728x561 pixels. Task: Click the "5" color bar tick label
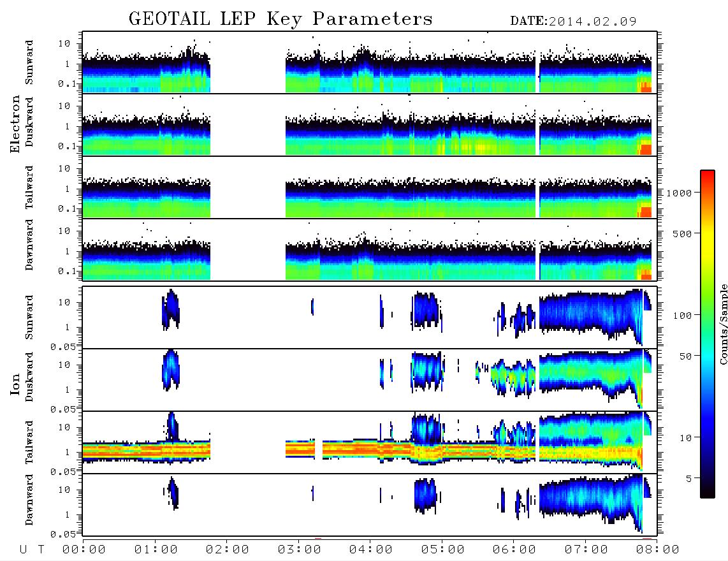(688, 479)
